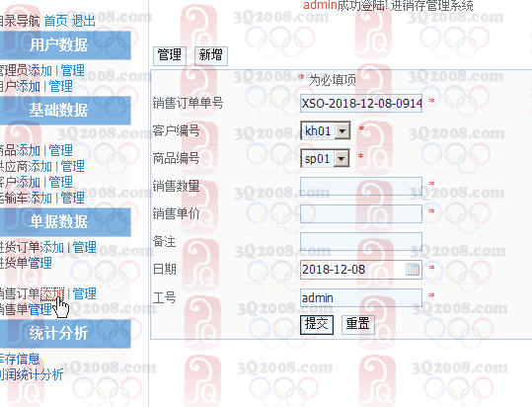This screenshot has width=532, height=407.
Task: Submit the form with 提交 button
Action: coord(317,325)
